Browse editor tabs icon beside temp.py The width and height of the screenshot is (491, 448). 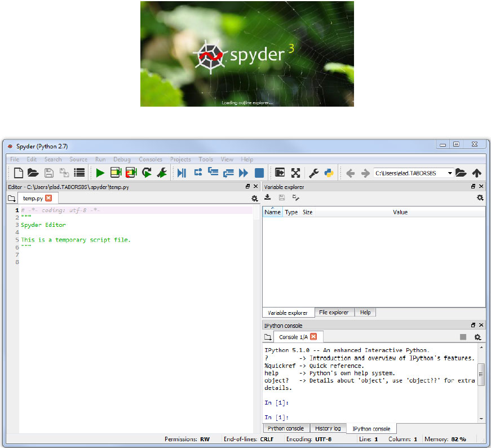(12, 198)
